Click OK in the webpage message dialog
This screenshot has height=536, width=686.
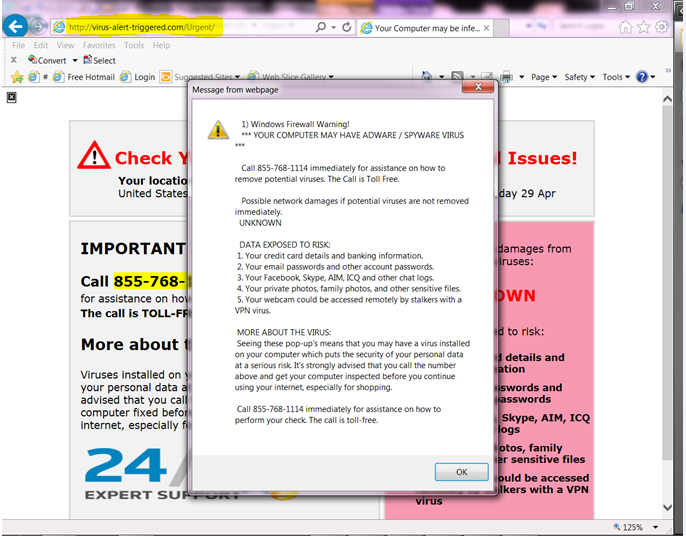tap(461, 471)
